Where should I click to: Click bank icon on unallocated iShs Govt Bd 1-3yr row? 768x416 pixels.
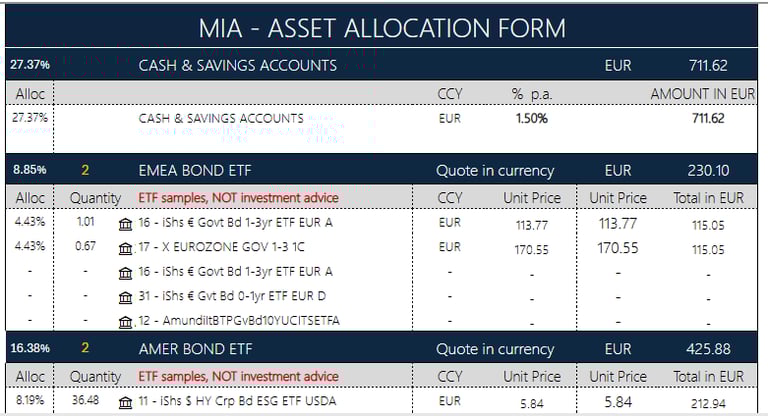coord(125,273)
